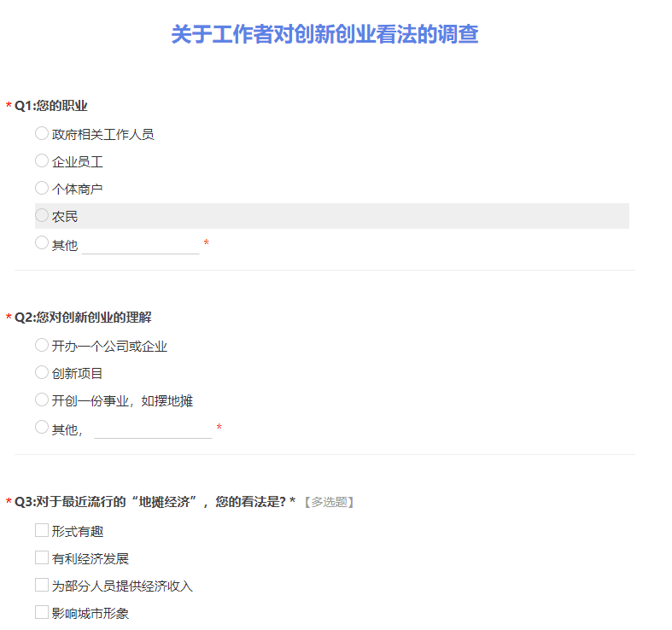Pick 开创一份事业，如摆地摊 option
This screenshot has width=672, height=630.
[x=42, y=400]
